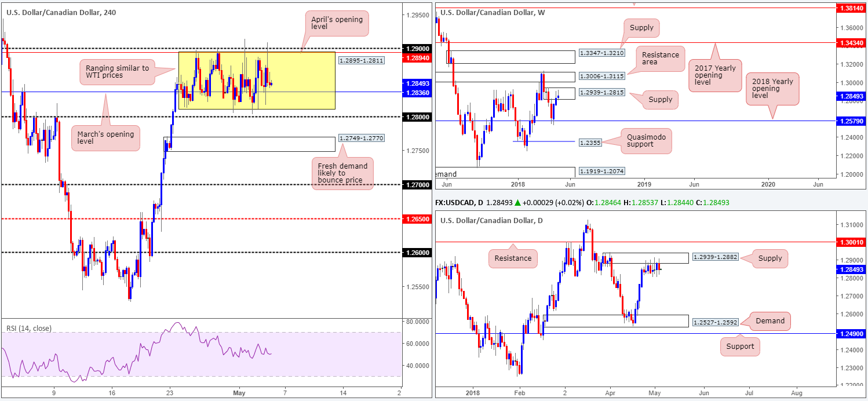Click the 1.28493 price tag on the weekly chart
Screen dimensions: 868x401
coord(851,96)
